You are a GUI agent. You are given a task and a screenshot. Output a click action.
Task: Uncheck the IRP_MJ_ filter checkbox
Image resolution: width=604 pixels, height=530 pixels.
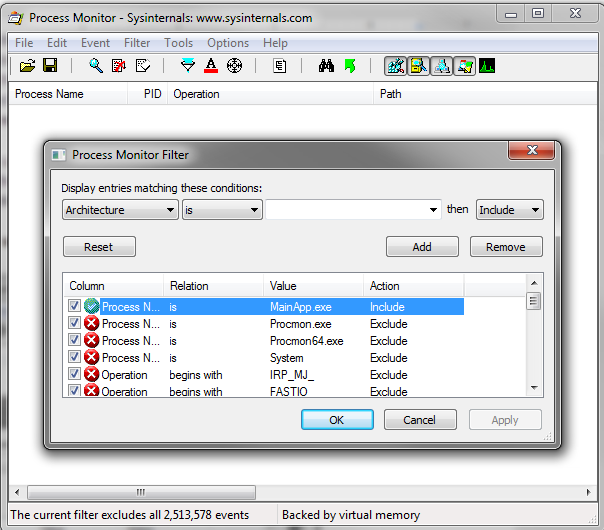pyautogui.click(x=74, y=374)
